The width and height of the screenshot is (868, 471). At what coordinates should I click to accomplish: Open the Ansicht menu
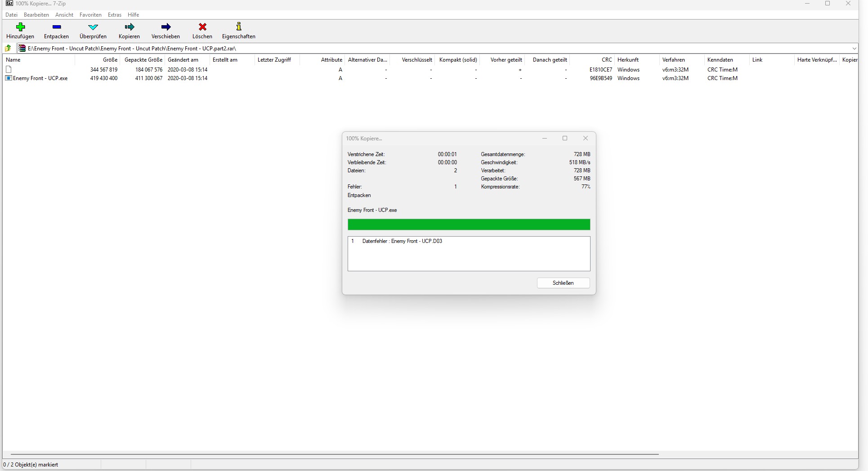pos(64,15)
